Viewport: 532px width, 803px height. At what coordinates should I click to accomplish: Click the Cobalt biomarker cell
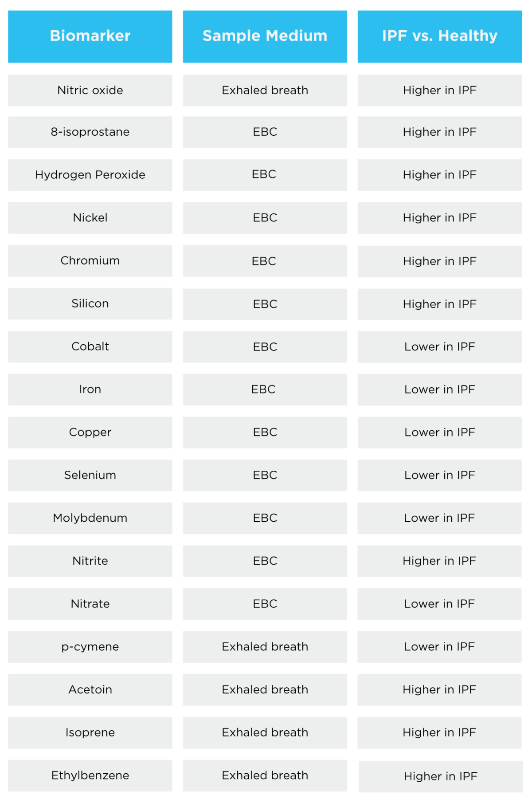point(90,346)
